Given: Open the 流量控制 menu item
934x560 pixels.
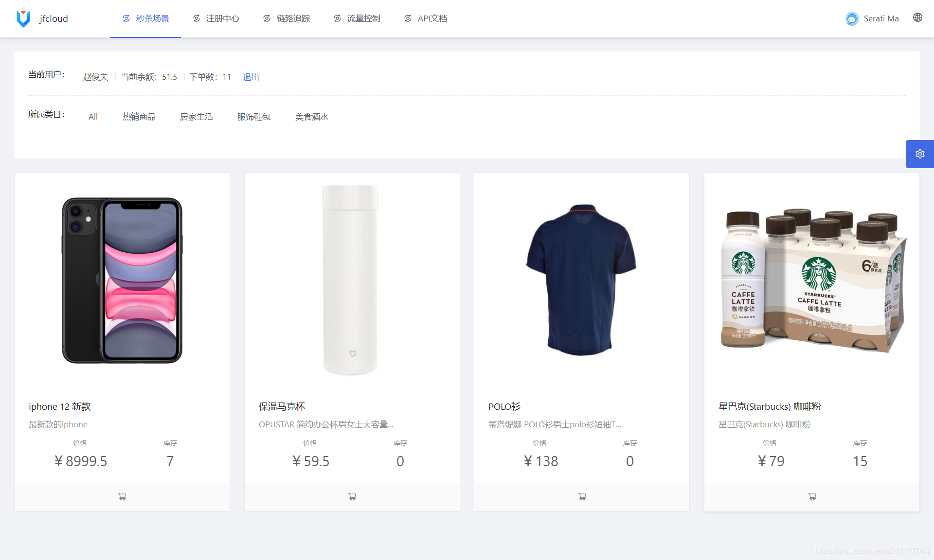Looking at the screenshot, I should [357, 18].
